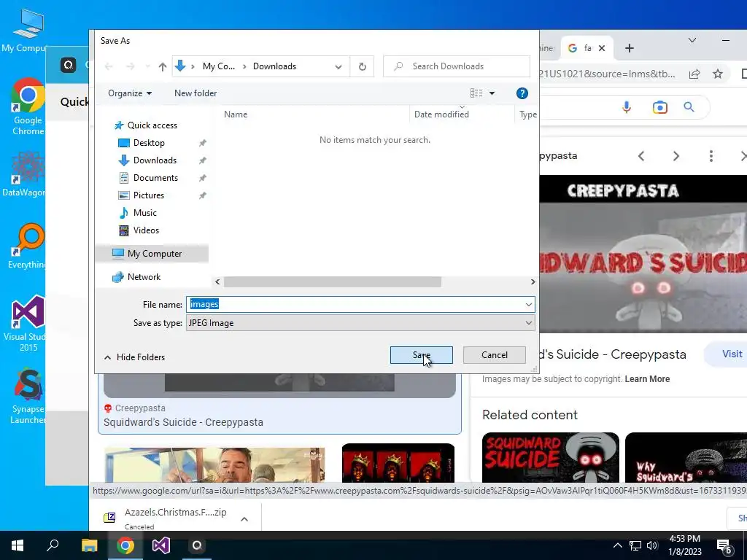Show hidden tray icons with the chevron
Viewport: 747px width, 560px height.
click(617, 545)
